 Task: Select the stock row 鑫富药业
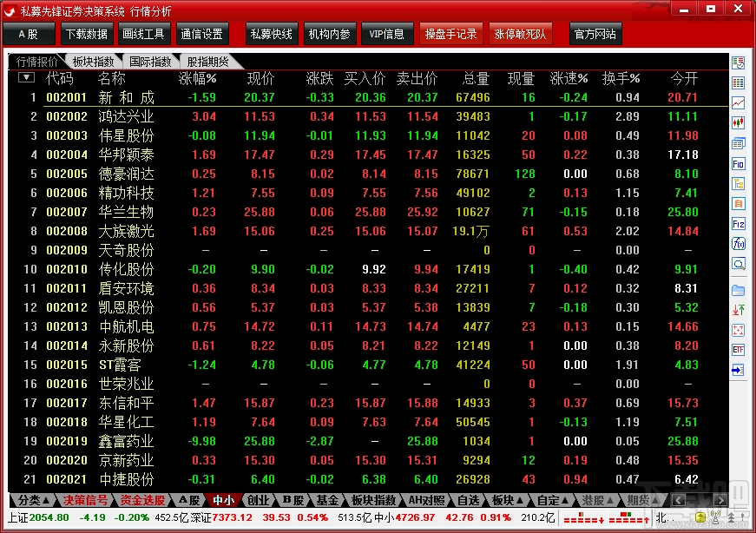[x=368, y=441]
